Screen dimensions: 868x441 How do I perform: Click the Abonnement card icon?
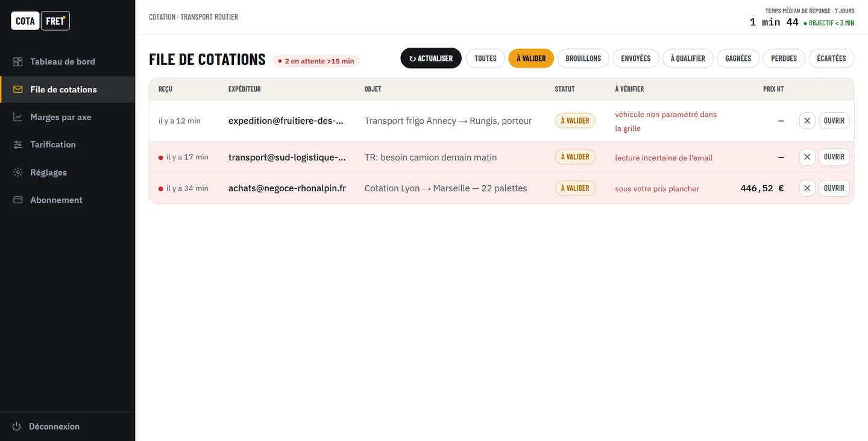(x=18, y=200)
